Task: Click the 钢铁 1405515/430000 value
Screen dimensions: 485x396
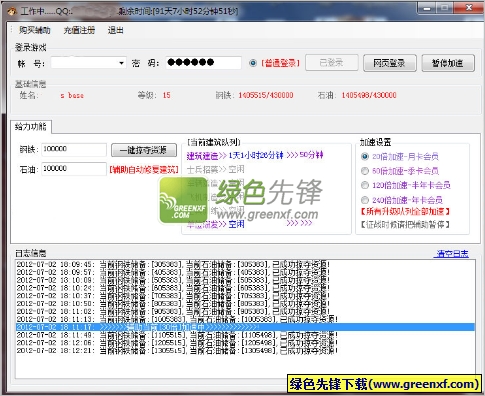Action: (x=266, y=95)
